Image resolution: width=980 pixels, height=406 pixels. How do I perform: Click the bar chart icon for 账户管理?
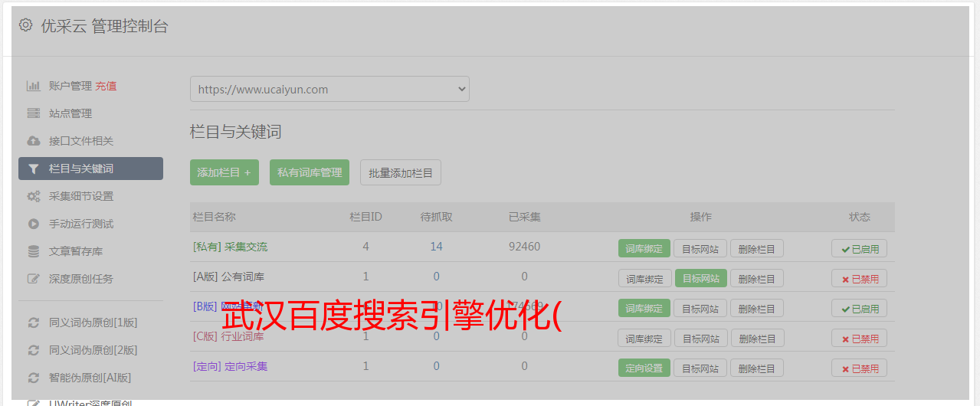[x=33, y=86]
